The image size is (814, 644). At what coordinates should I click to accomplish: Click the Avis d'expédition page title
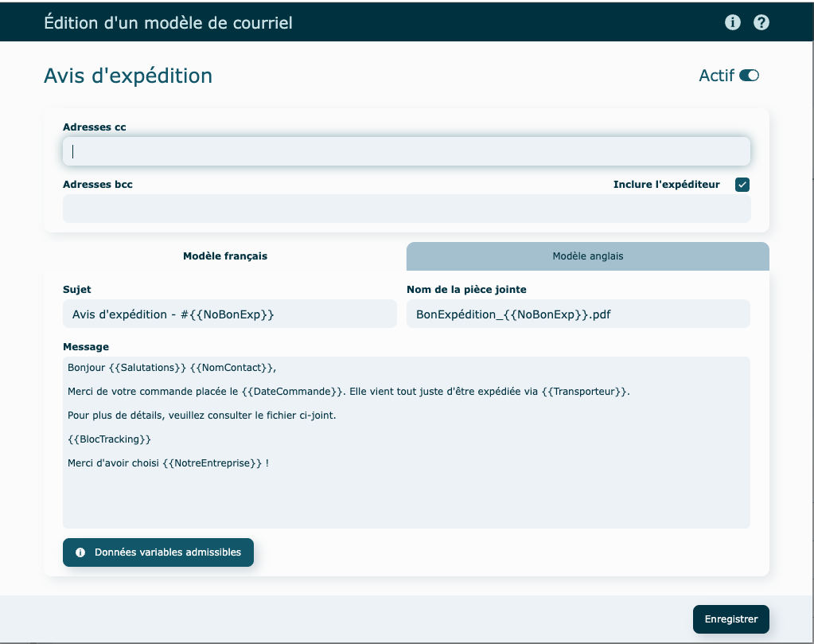click(x=128, y=76)
